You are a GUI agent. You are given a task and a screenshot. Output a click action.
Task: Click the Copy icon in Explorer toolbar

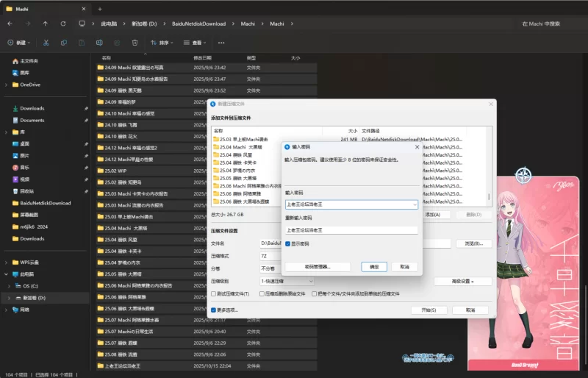pos(64,43)
